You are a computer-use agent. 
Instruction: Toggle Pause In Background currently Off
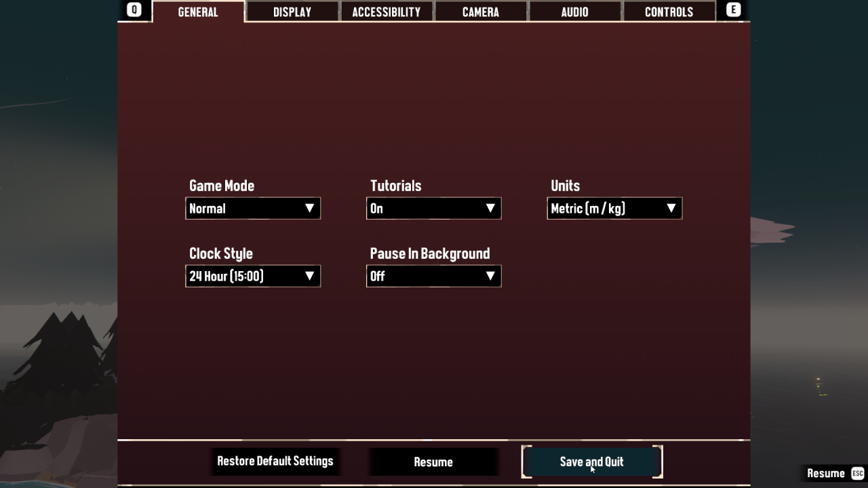(x=433, y=276)
